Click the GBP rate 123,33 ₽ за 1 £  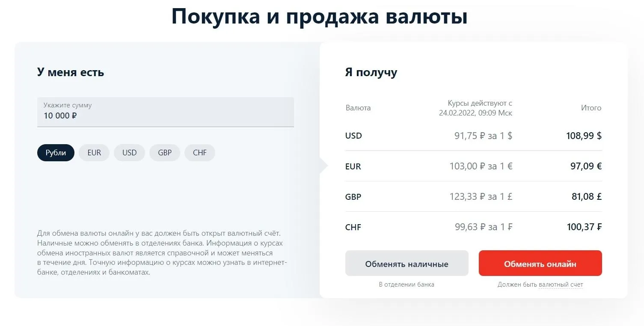481,197
